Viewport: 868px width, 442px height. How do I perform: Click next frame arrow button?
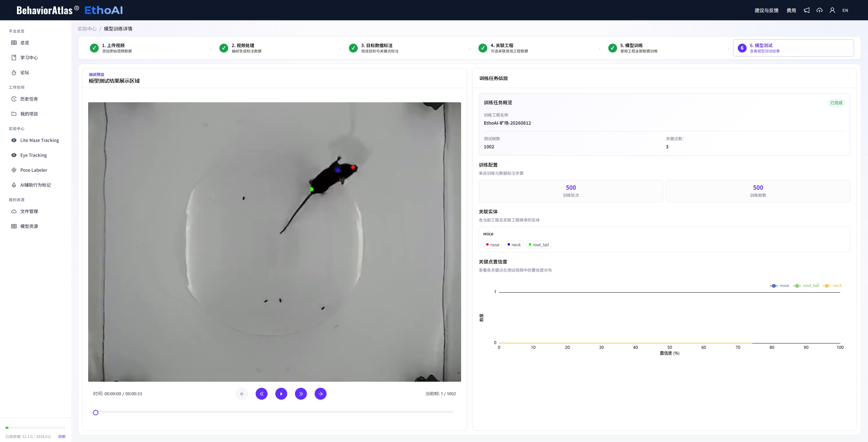[x=321, y=394]
